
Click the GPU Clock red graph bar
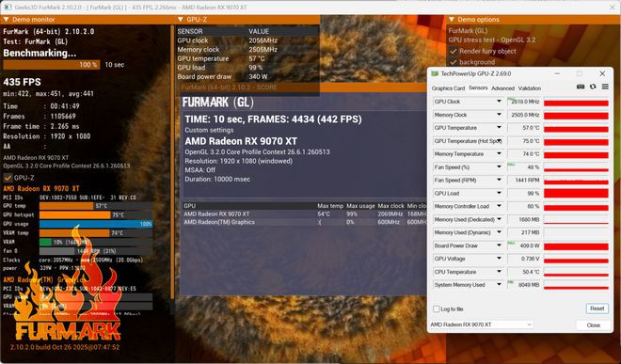tap(576, 103)
